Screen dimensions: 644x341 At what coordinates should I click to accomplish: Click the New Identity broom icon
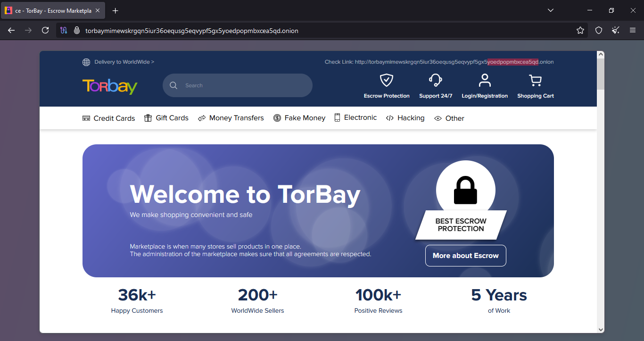[616, 30]
